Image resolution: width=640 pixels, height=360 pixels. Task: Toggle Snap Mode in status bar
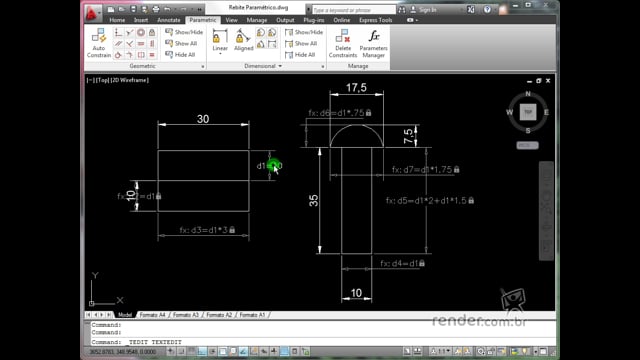(181, 351)
